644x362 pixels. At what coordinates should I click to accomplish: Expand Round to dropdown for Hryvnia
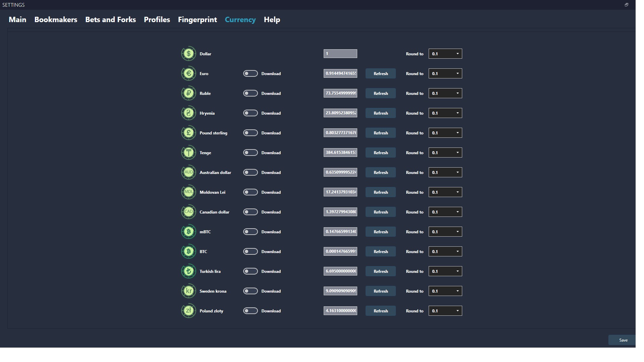point(445,113)
